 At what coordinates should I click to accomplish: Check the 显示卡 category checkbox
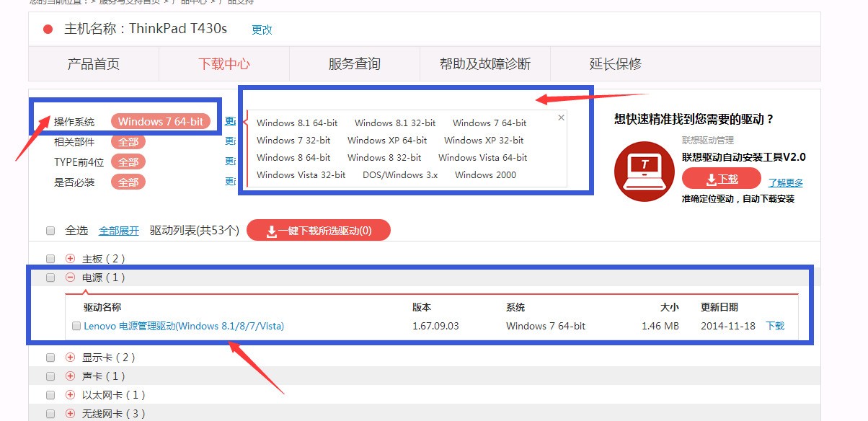coord(50,357)
